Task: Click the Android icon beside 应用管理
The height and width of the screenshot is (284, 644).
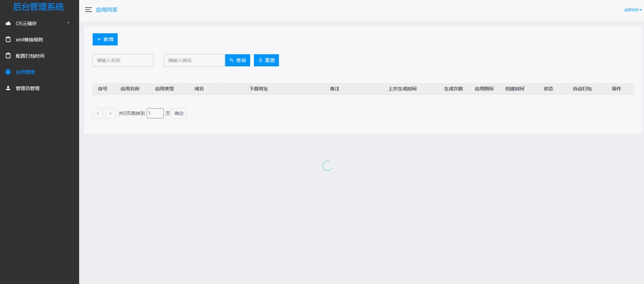Action: [x=8, y=72]
